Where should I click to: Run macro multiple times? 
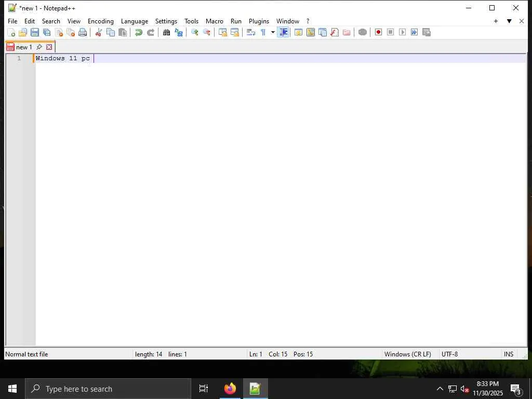(x=414, y=32)
